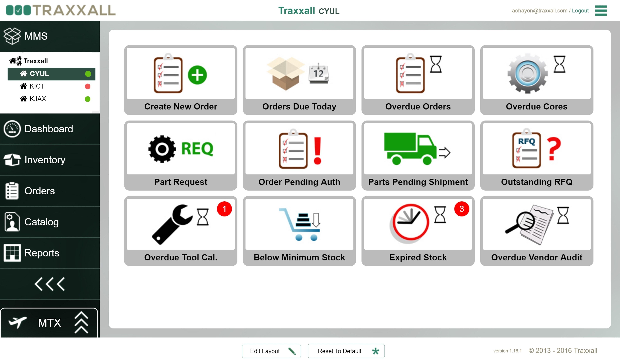Click the Edit Layout button
Viewport: 620px width, 364px height.
pos(271,351)
